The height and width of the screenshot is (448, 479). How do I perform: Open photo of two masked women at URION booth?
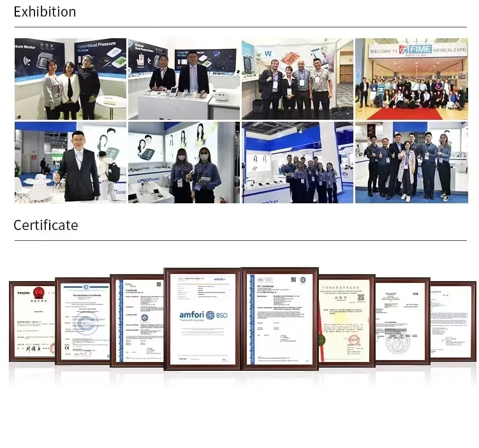(184, 163)
